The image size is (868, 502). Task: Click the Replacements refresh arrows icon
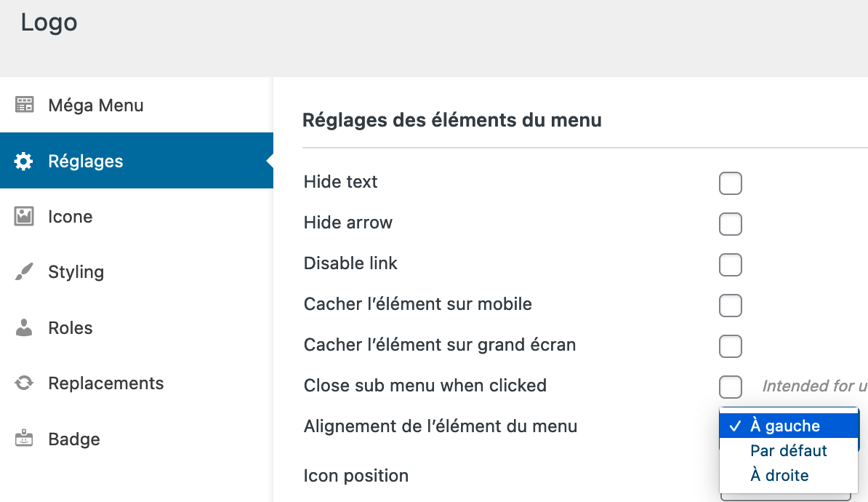pyautogui.click(x=25, y=383)
